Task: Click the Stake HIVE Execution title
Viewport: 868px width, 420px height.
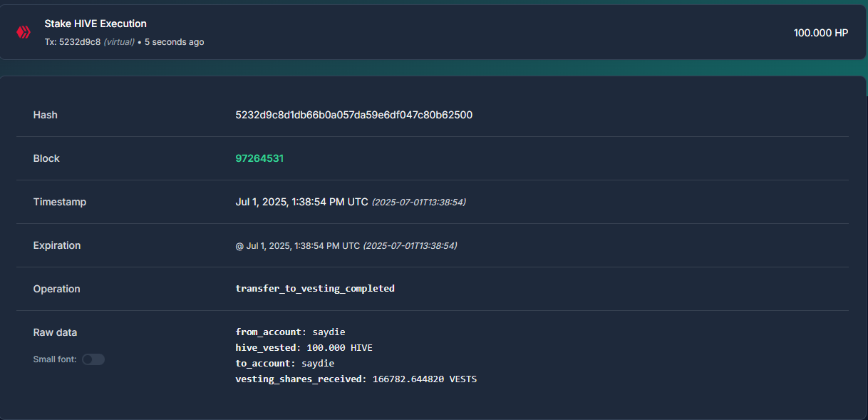Action: click(95, 24)
